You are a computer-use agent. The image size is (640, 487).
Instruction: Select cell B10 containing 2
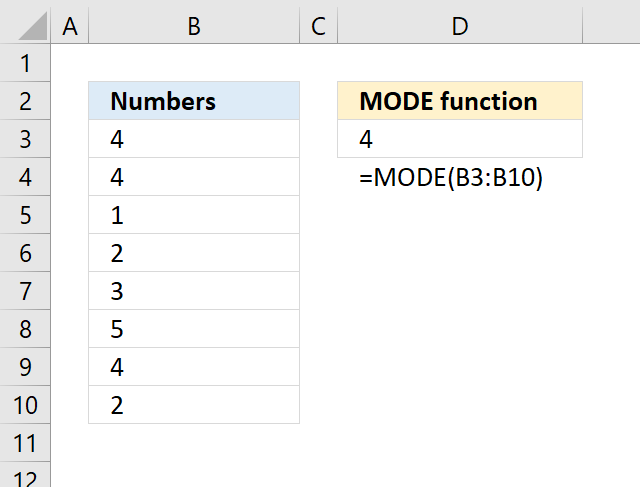tap(194, 405)
